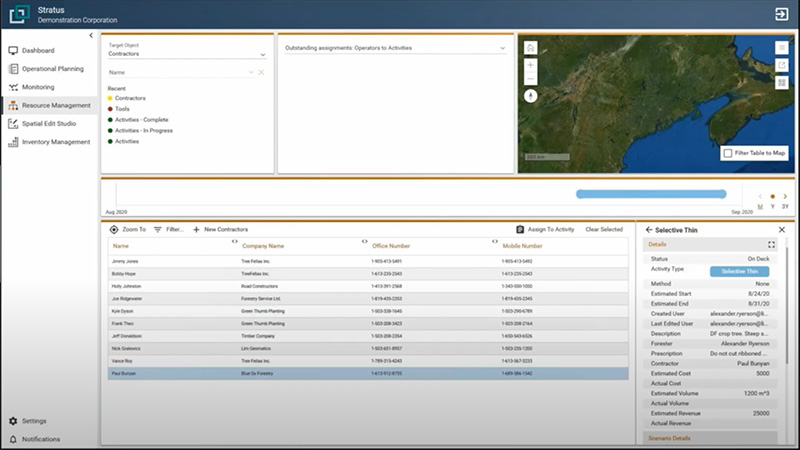Expand Scenario Details section
The height and width of the screenshot is (450, 800).
[x=710, y=438]
